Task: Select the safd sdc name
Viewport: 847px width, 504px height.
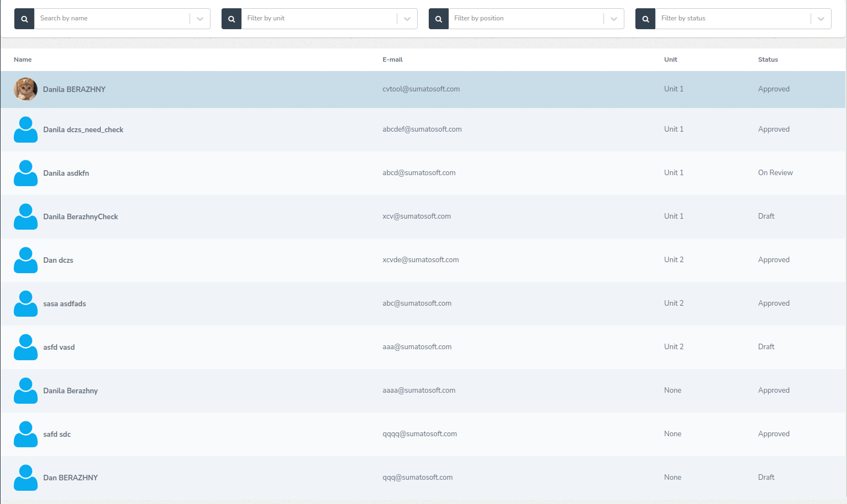Action: [x=57, y=434]
